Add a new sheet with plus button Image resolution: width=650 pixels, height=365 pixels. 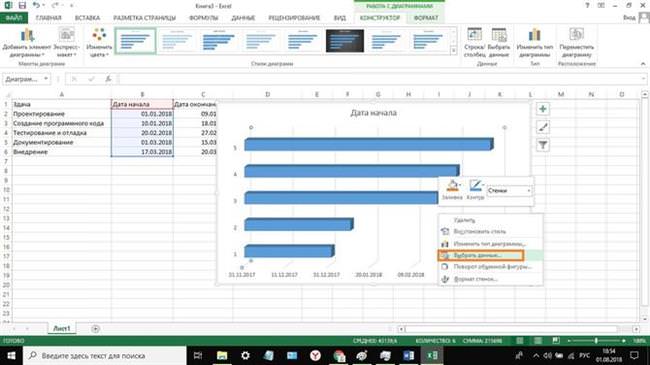95,329
